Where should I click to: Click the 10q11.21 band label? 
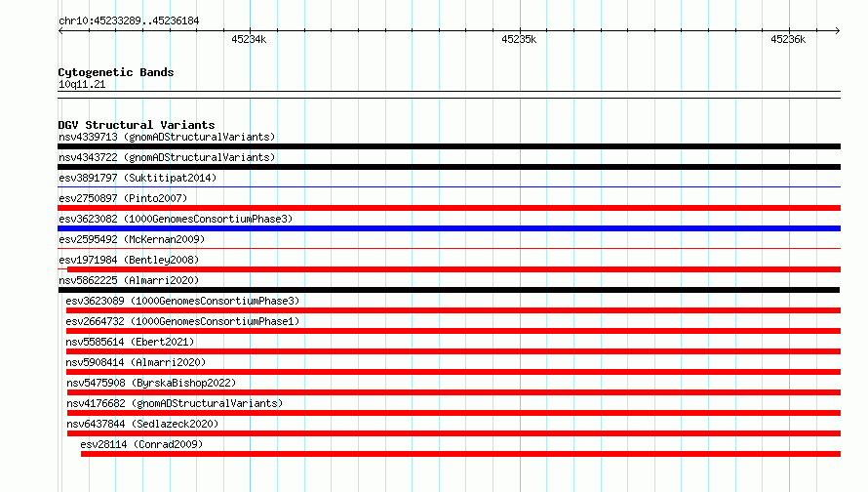[81, 85]
